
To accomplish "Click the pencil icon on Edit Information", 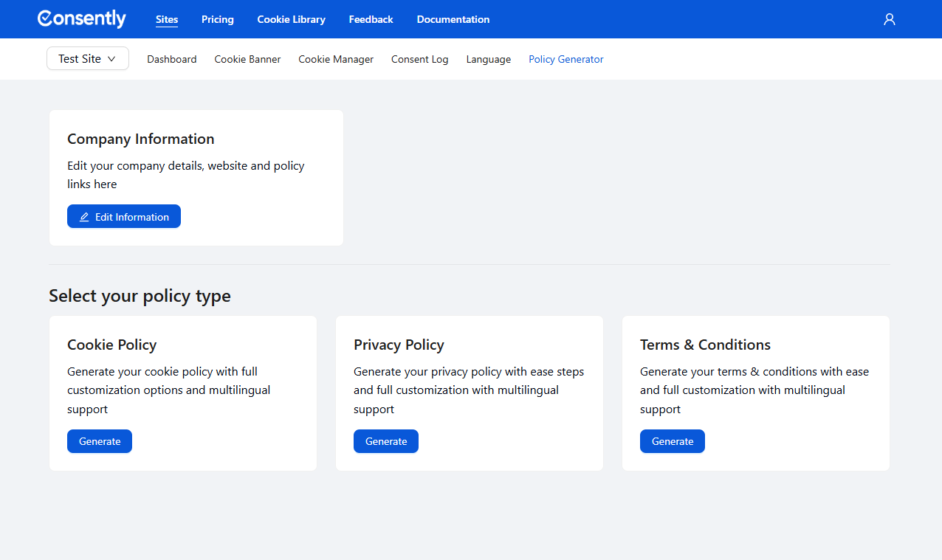I will click(84, 217).
